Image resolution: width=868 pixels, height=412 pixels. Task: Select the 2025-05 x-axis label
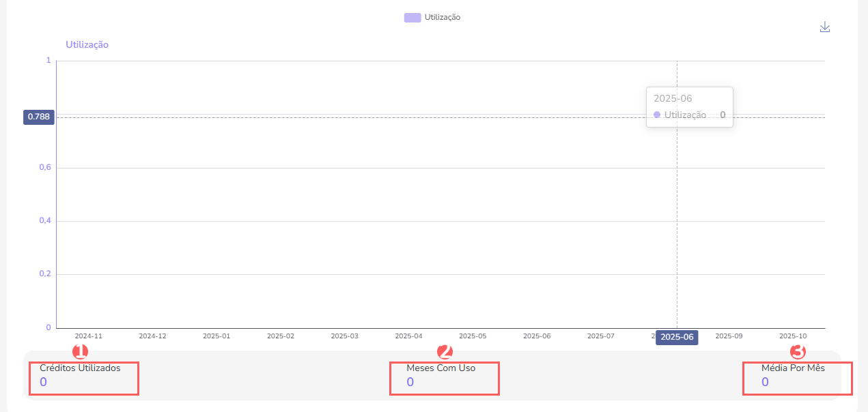(x=473, y=336)
